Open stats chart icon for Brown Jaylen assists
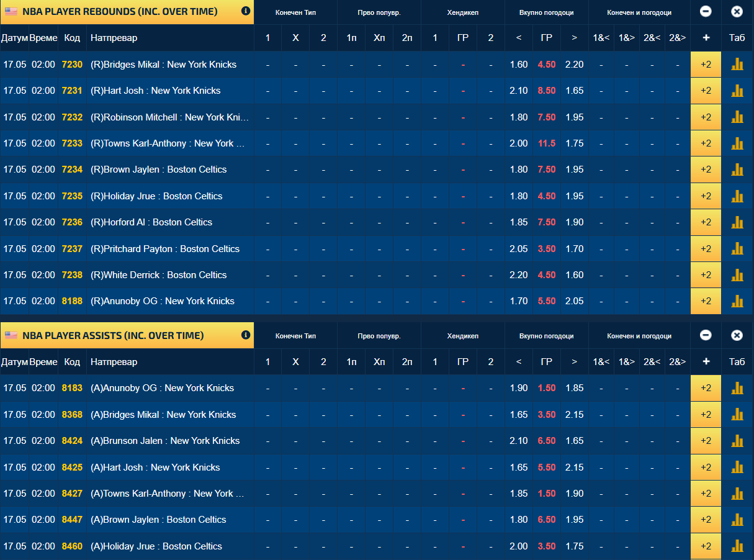The height and width of the screenshot is (560, 754). [x=737, y=520]
